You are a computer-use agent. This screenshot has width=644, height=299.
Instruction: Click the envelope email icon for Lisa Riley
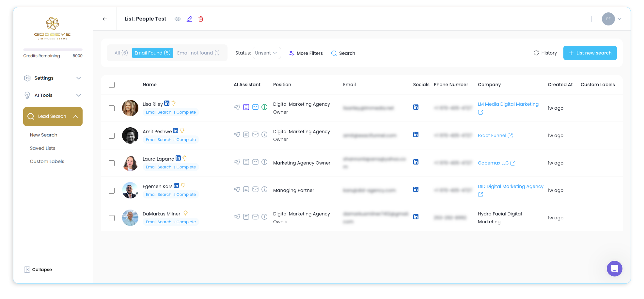256,107
